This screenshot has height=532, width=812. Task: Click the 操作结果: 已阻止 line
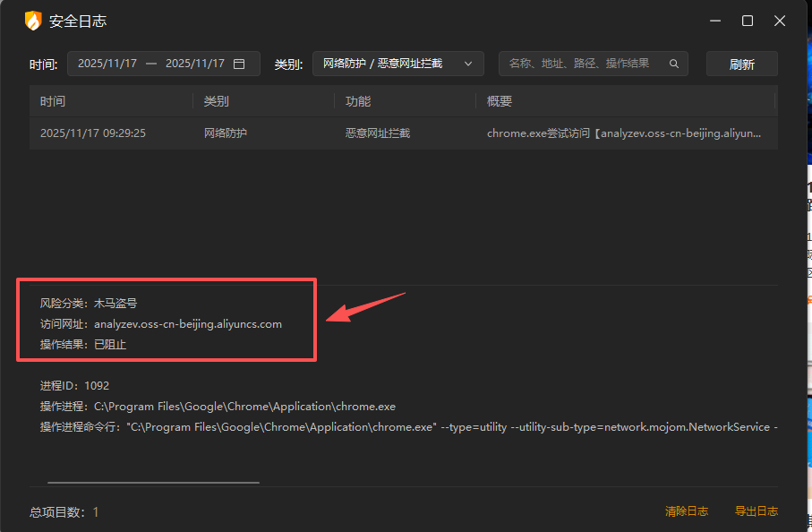pyautogui.click(x=83, y=345)
